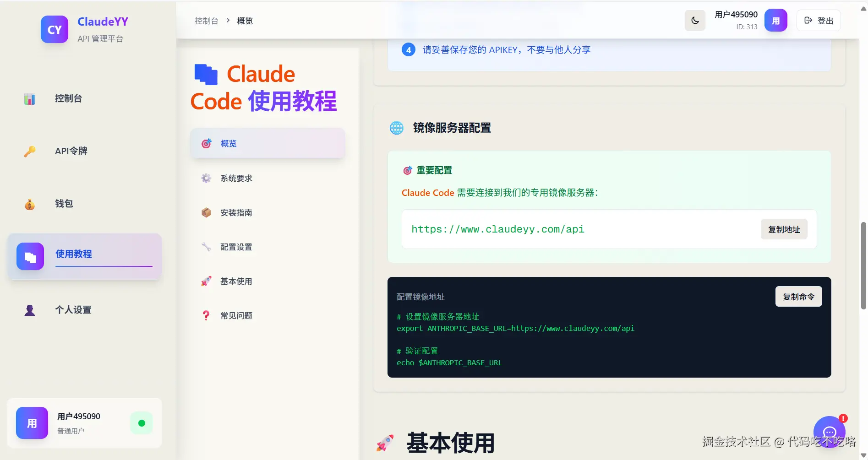The width and height of the screenshot is (868, 460).
Task: Click the 复制命令 button
Action: tap(798, 297)
